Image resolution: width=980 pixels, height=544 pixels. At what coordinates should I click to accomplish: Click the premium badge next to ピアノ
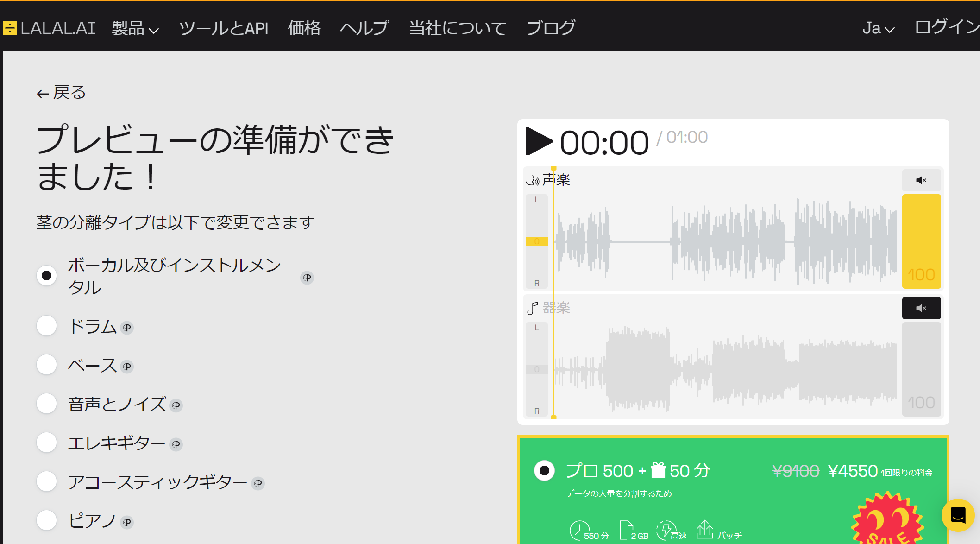[x=127, y=523]
